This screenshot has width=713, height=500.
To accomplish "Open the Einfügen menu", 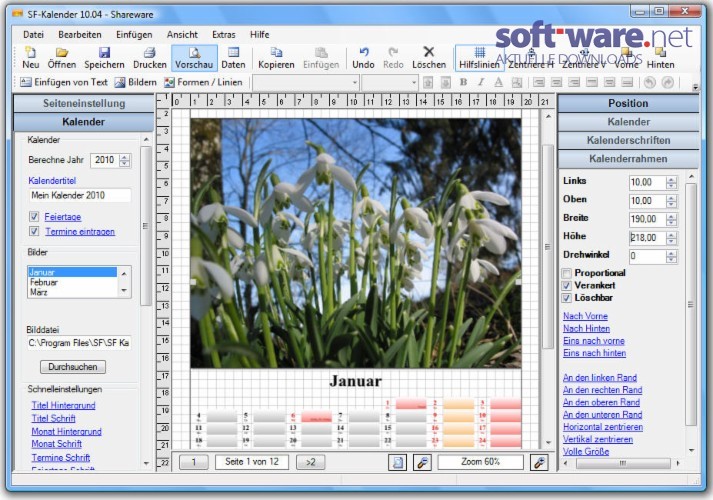I will pos(134,35).
